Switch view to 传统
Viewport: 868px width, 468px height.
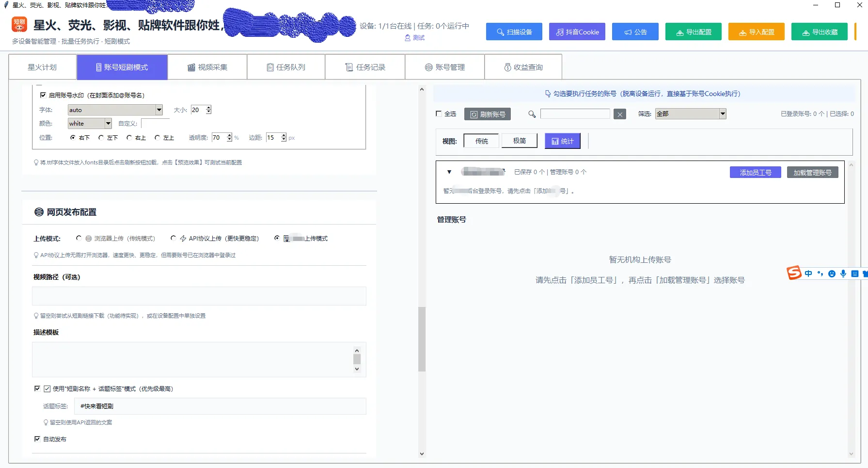coord(482,141)
